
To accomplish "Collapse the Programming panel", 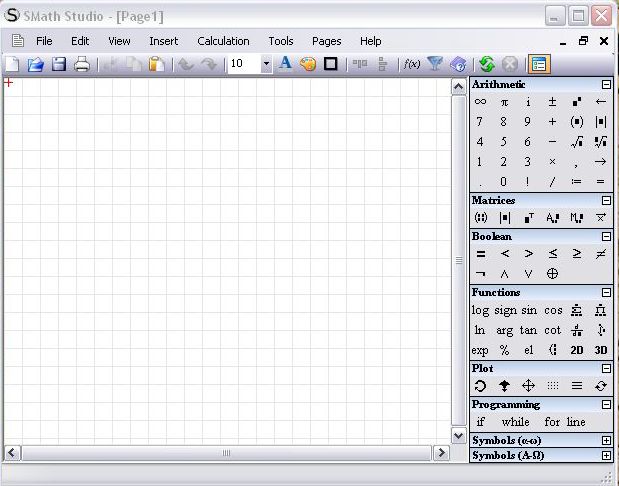I will coord(606,405).
